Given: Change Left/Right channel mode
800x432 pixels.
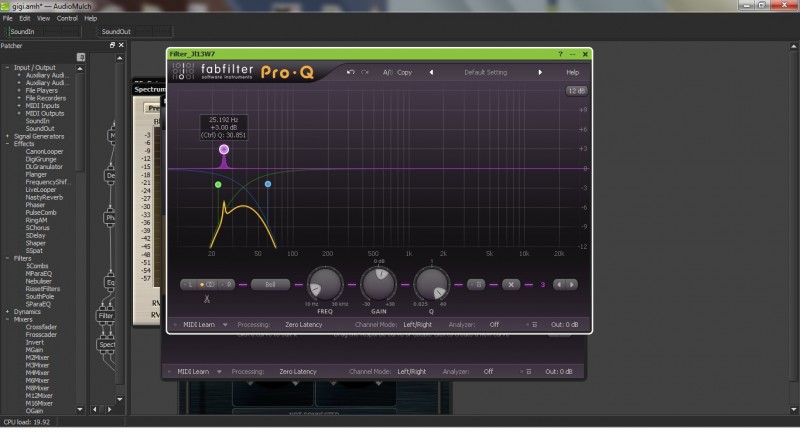Looking at the screenshot, I should pyautogui.click(x=417, y=324).
